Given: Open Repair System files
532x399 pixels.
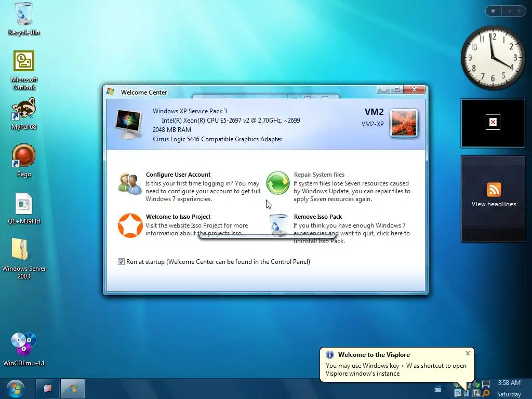Looking at the screenshot, I should tap(319, 175).
